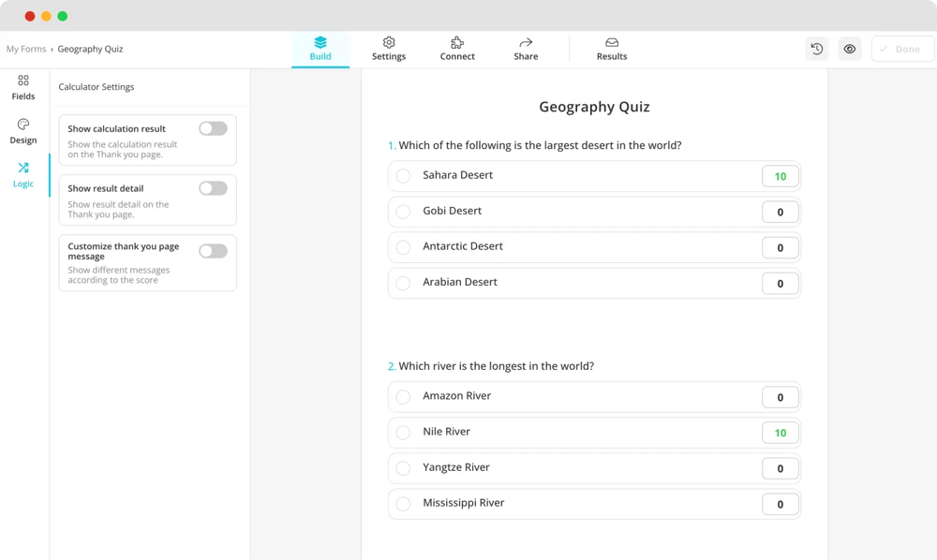Open the Connect puzzle tab

point(457,49)
